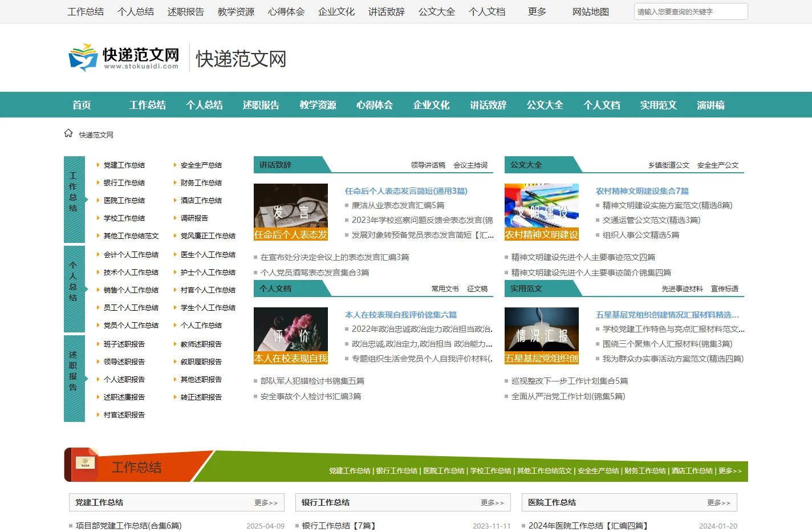Click the 个人总结 vertical sidebar tab
Image resolution: width=812 pixels, height=532 pixels.
pos(74,289)
